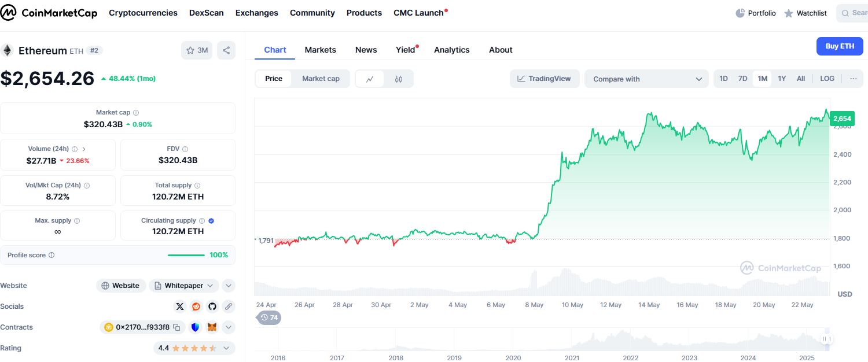
Task: Open Exchanges in top navigation
Action: click(257, 13)
